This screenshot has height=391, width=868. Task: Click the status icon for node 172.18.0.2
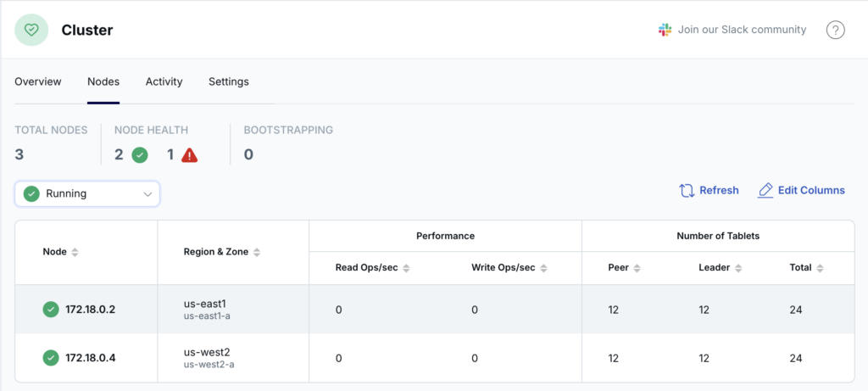[x=51, y=310]
